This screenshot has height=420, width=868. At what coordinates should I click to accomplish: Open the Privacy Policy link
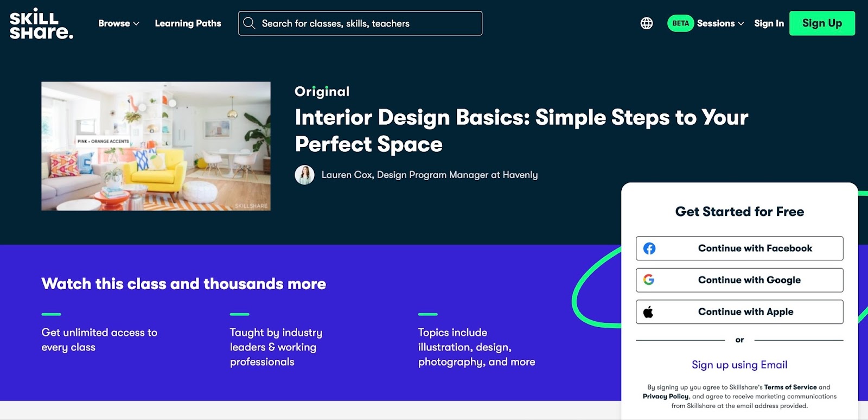(x=666, y=397)
